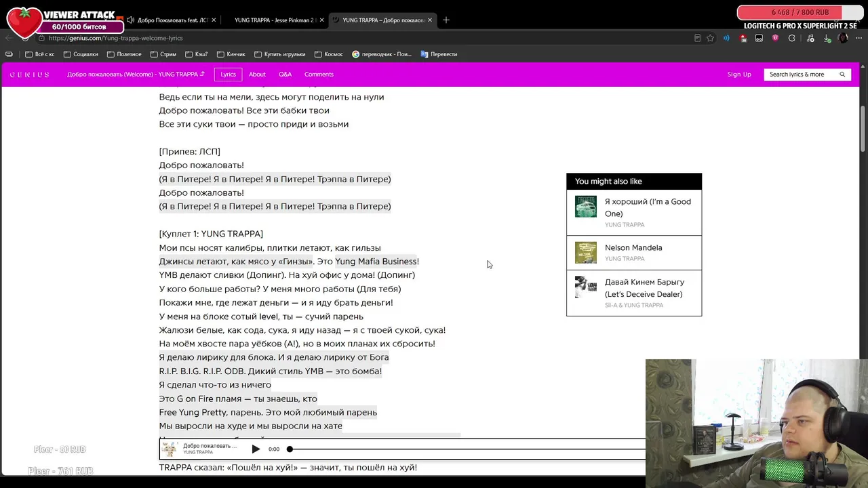The image size is (868, 488).
Task: Open the reader mode icon in the address bar
Action: pyautogui.click(x=697, y=38)
